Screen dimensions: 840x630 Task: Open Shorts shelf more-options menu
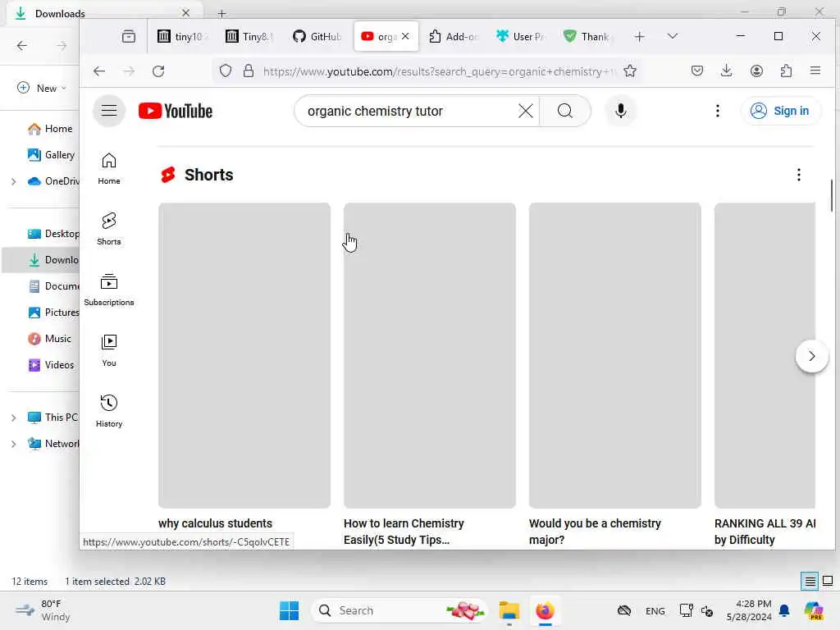[798, 175]
